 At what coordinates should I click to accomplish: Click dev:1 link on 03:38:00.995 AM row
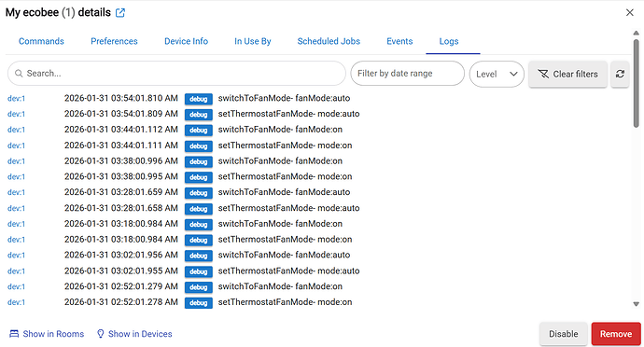[17, 177]
